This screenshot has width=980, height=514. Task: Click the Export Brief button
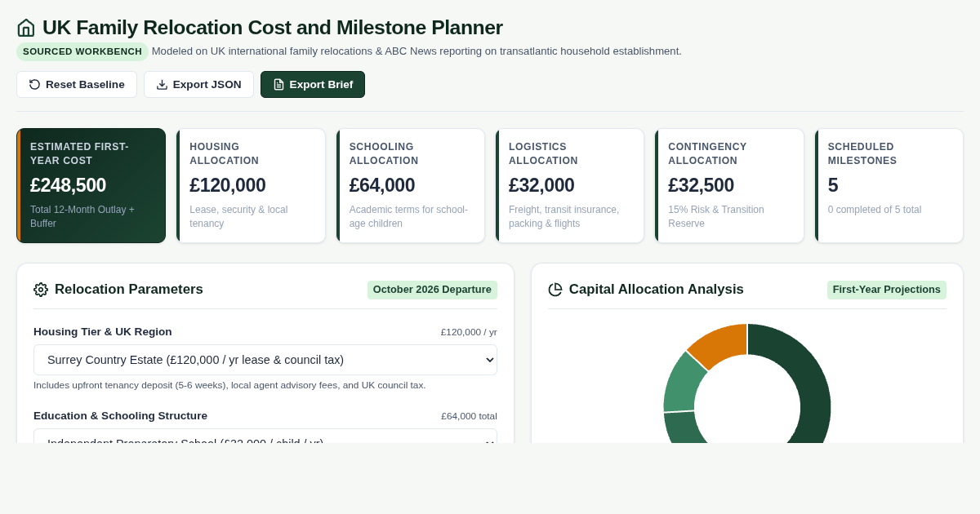click(313, 84)
